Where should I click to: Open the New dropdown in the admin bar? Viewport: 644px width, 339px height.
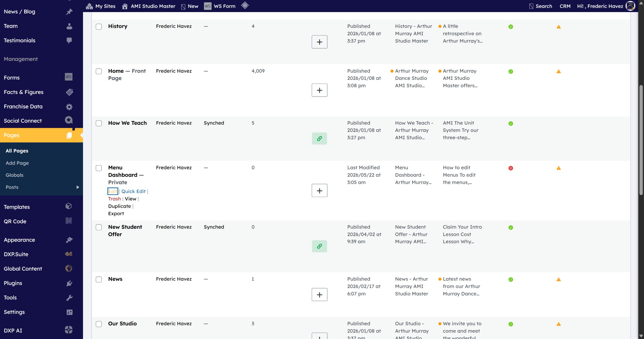tap(190, 6)
